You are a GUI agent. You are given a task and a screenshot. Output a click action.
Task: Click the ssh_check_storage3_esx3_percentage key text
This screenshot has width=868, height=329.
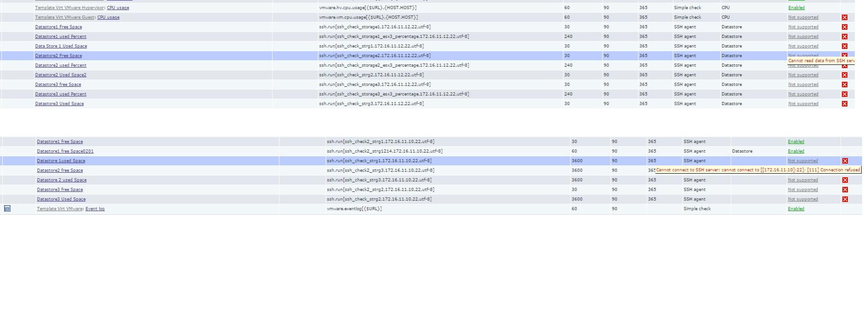(394, 94)
